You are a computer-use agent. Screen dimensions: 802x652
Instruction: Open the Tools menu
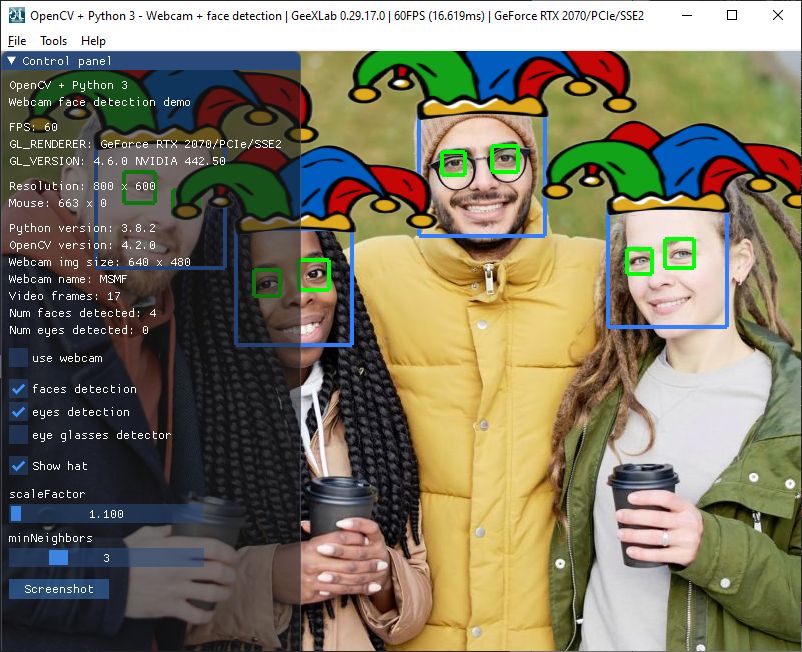tap(53, 41)
